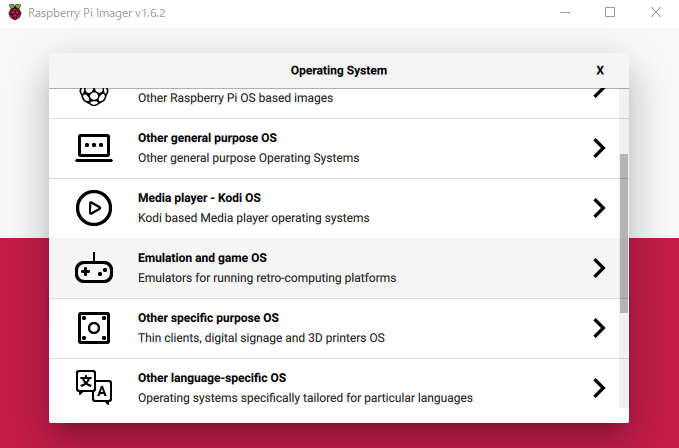Screen dimensions: 679x448
Task: Close the Raspberry Pi Imager window
Action: (656, 12)
